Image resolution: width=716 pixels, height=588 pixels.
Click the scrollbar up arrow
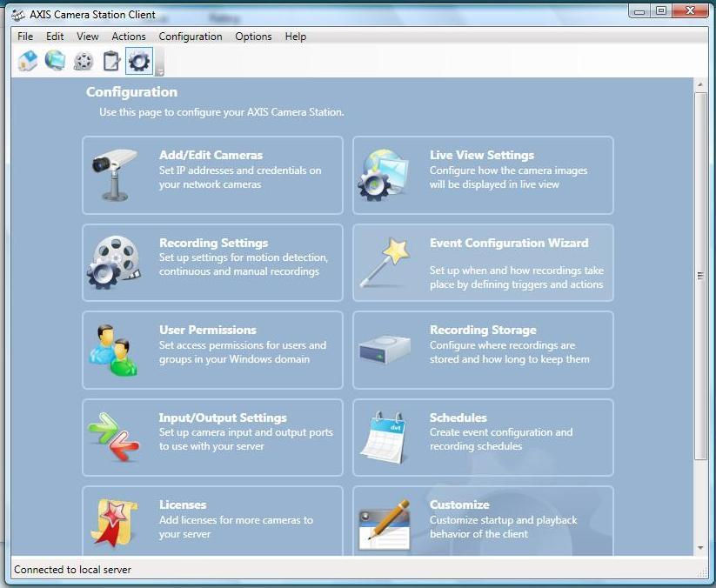tap(700, 85)
